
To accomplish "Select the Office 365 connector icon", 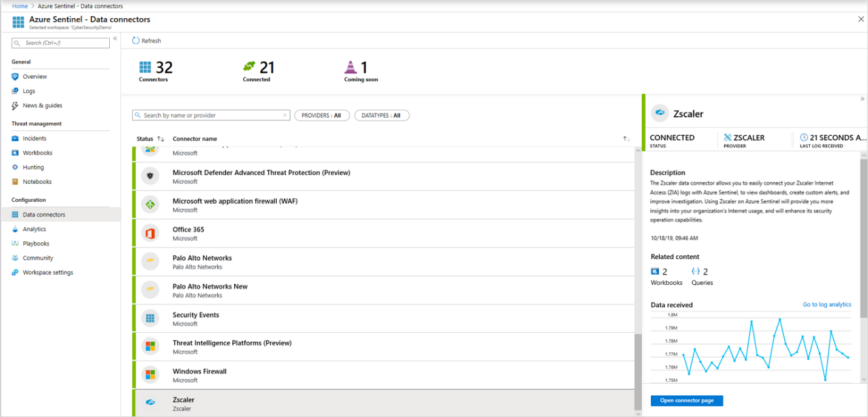I will point(150,233).
